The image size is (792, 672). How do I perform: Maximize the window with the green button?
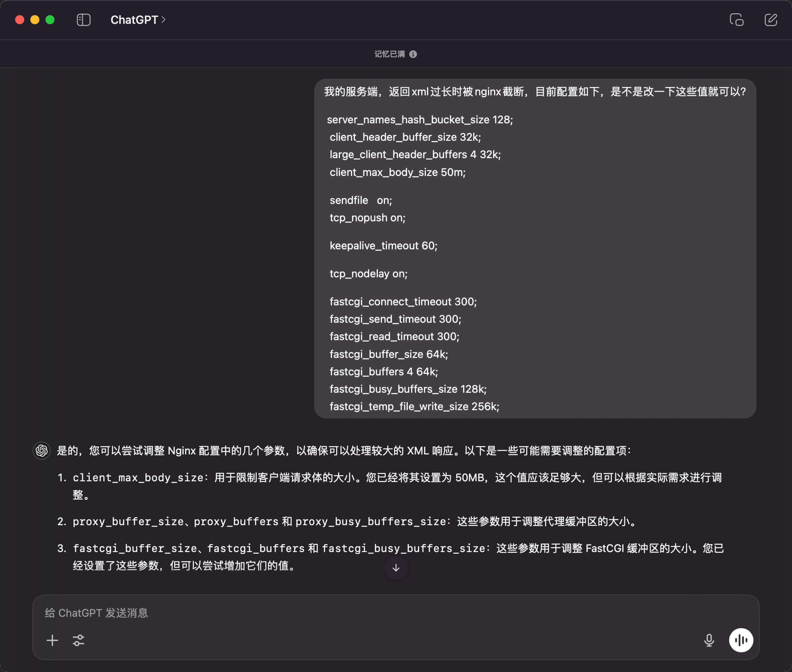[50, 20]
